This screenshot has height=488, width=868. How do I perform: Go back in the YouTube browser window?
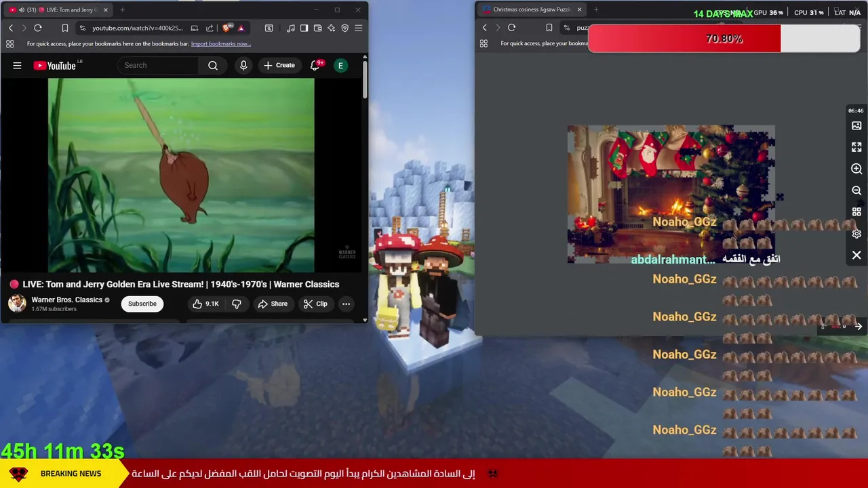click(x=11, y=28)
